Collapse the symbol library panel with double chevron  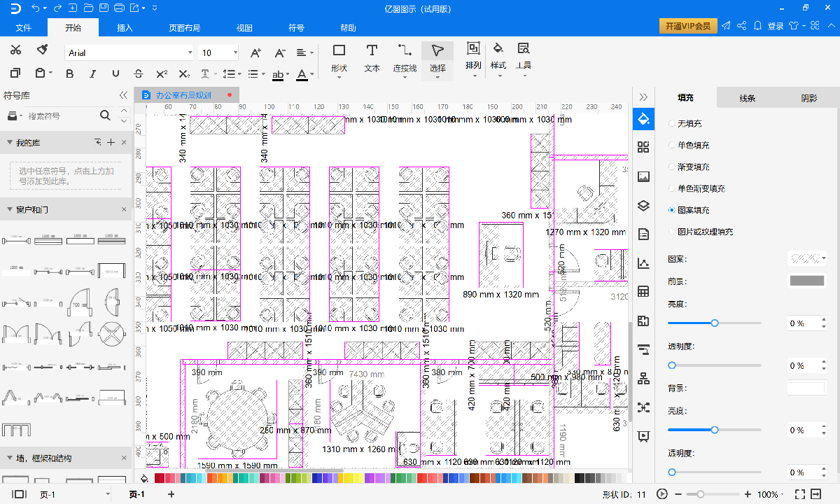coord(123,95)
